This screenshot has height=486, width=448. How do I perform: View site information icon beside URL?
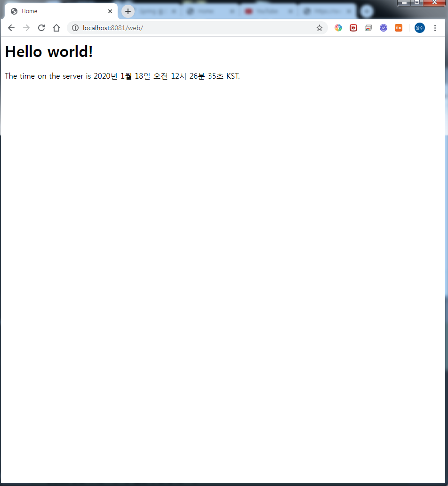75,28
